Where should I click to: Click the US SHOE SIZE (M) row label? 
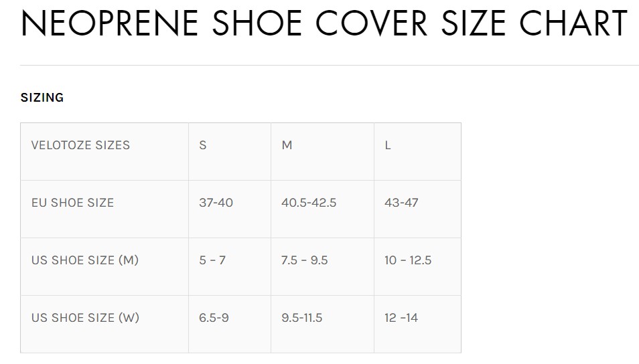pyautogui.click(x=85, y=260)
